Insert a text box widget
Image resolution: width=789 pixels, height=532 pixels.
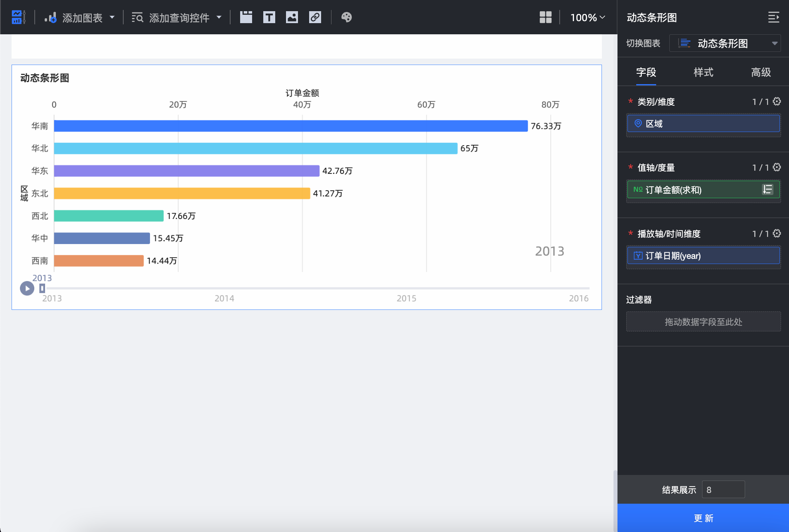269,17
